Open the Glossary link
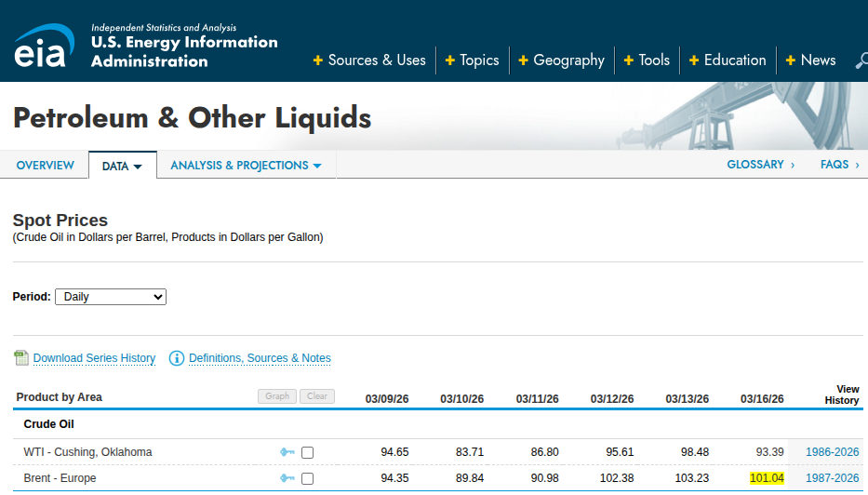The width and height of the screenshot is (868, 495). (761, 165)
